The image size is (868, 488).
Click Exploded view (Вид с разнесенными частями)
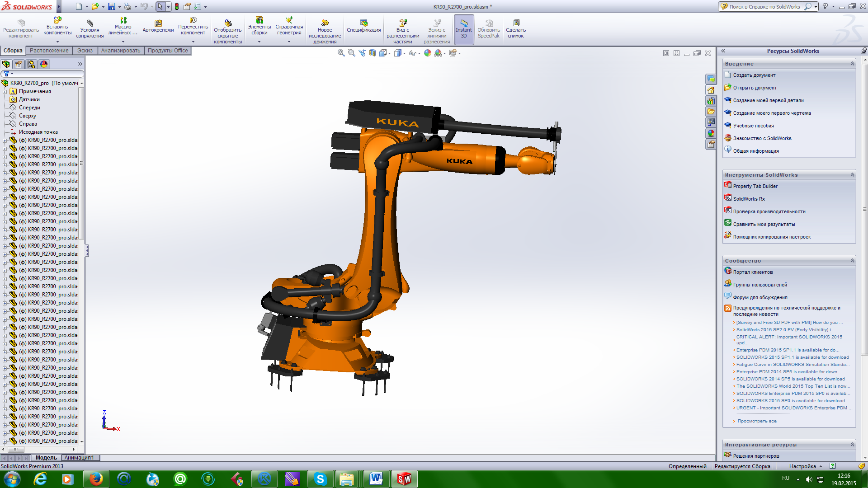[403, 32]
